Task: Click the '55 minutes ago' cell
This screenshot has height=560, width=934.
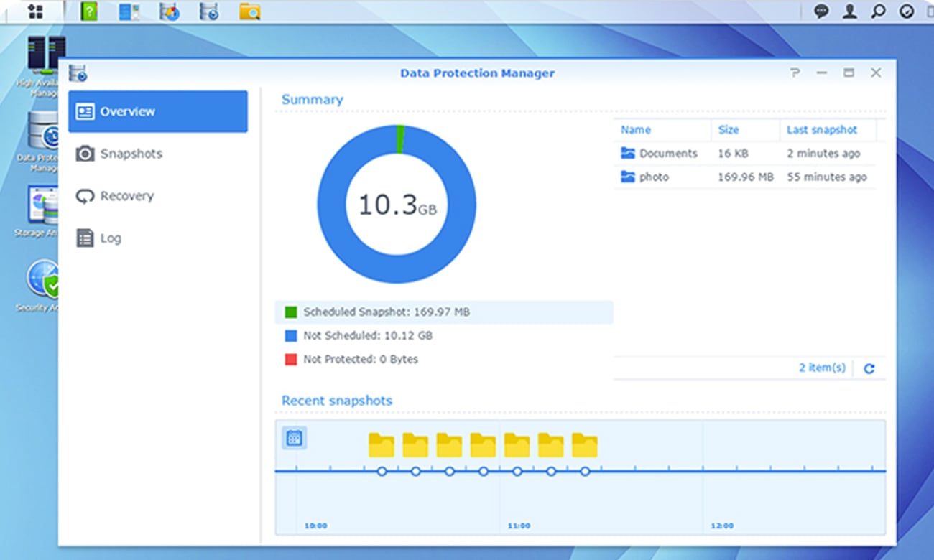Action: 827,177
